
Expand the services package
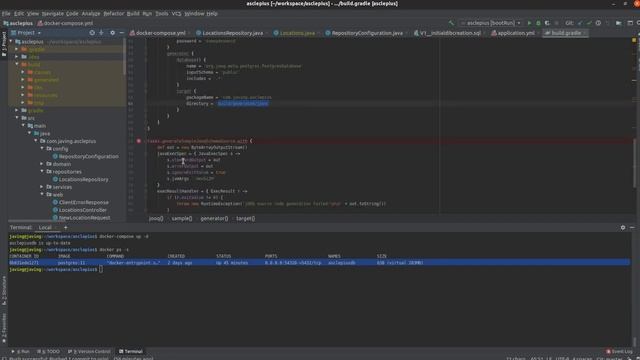(x=42, y=187)
